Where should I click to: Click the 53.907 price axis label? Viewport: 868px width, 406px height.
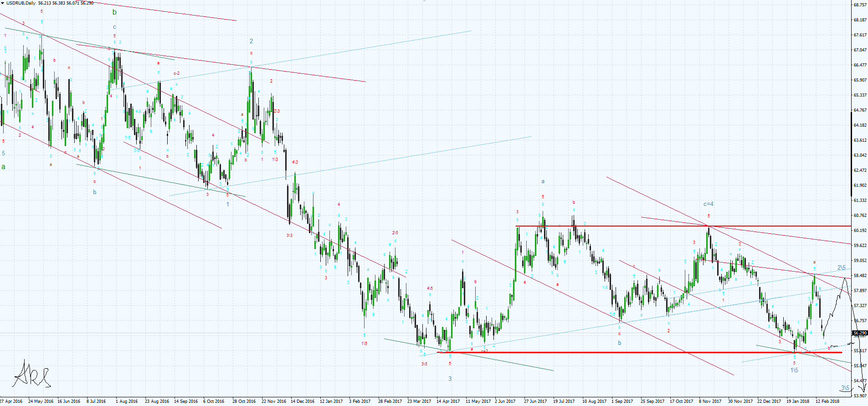pos(860,396)
